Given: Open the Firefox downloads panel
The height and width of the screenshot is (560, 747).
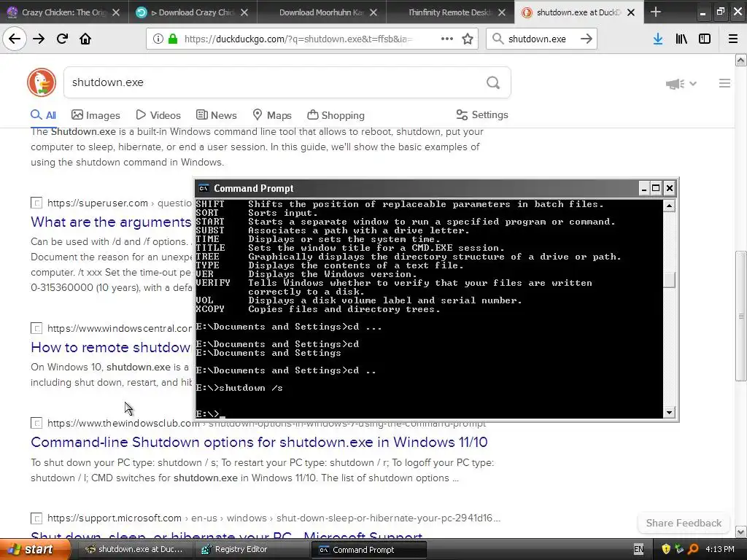Looking at the screenshot, I should point(657,39).
